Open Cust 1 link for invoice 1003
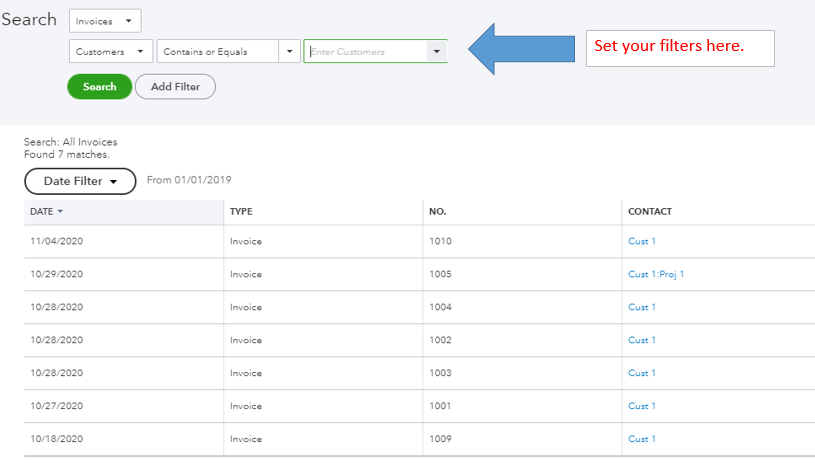 (642, 373)
